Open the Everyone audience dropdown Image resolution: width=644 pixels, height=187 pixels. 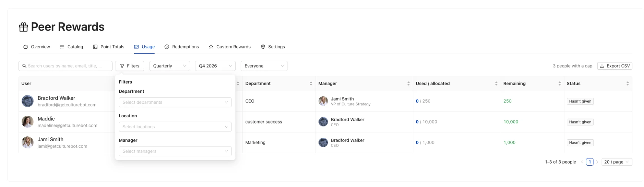pyautogui.click(x=264, y=66)
